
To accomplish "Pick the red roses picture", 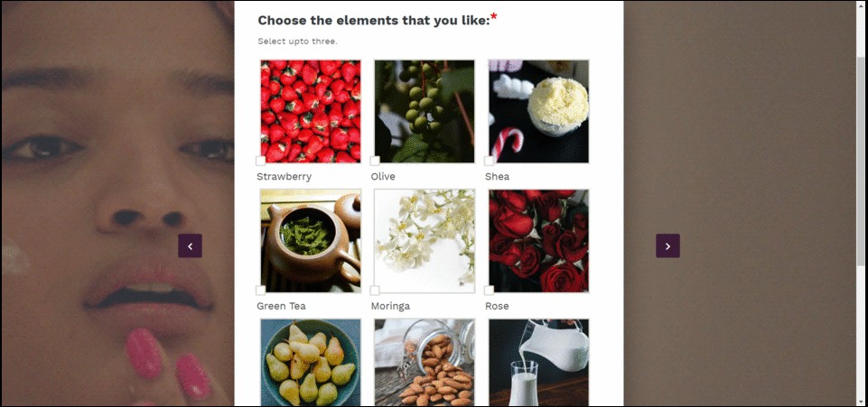I will [x=538, y=241].
